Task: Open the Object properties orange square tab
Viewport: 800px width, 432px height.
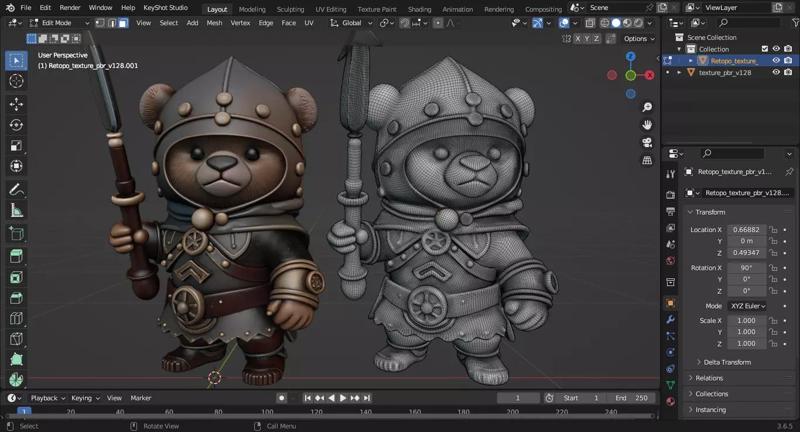Action: (x=670, y=303)
